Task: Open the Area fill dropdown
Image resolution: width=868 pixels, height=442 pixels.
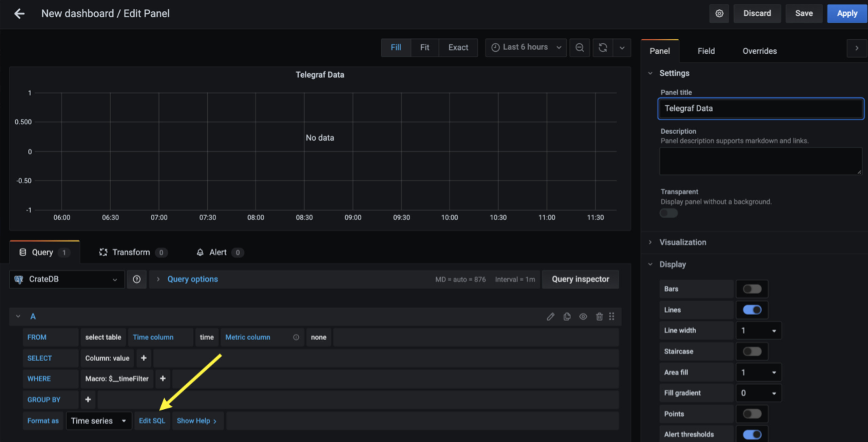Action: pos(759,373)
